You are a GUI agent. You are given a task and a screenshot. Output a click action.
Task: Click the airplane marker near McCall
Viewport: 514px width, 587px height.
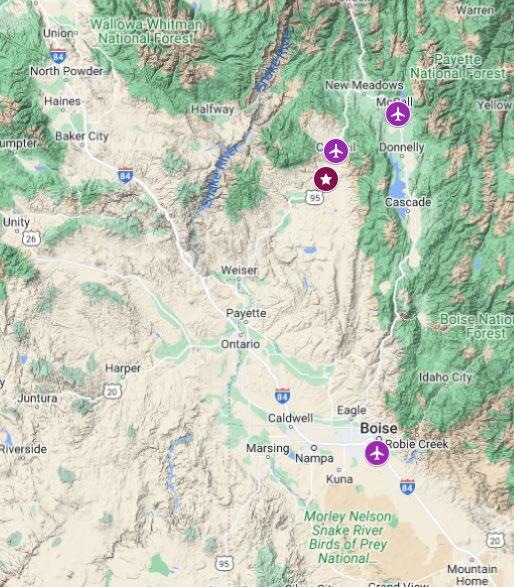[398, 114]
